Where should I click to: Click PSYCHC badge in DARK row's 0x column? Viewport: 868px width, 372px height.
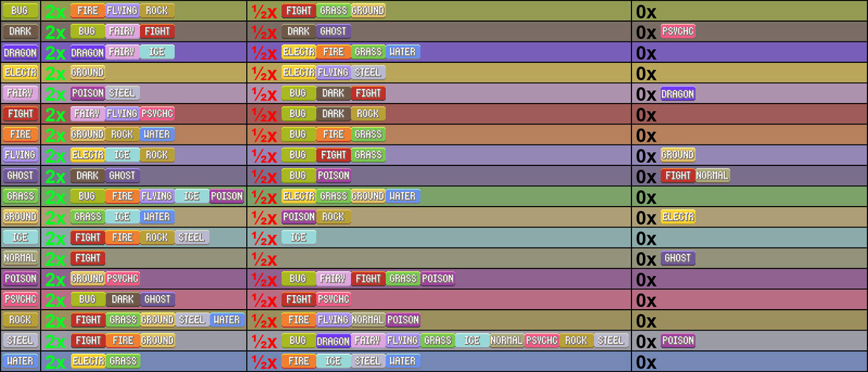[678, 31]
